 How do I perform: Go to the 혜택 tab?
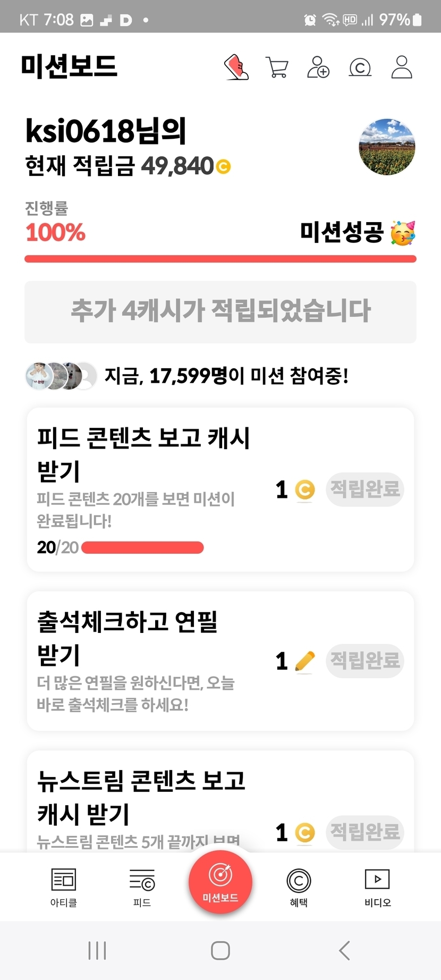pyautogui.click(x=299, y=887)
